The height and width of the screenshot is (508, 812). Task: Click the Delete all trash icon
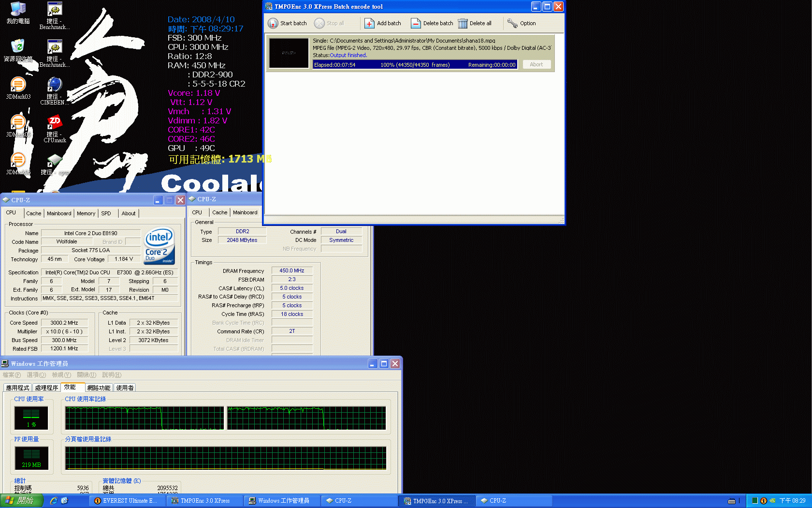pos(463,23)
